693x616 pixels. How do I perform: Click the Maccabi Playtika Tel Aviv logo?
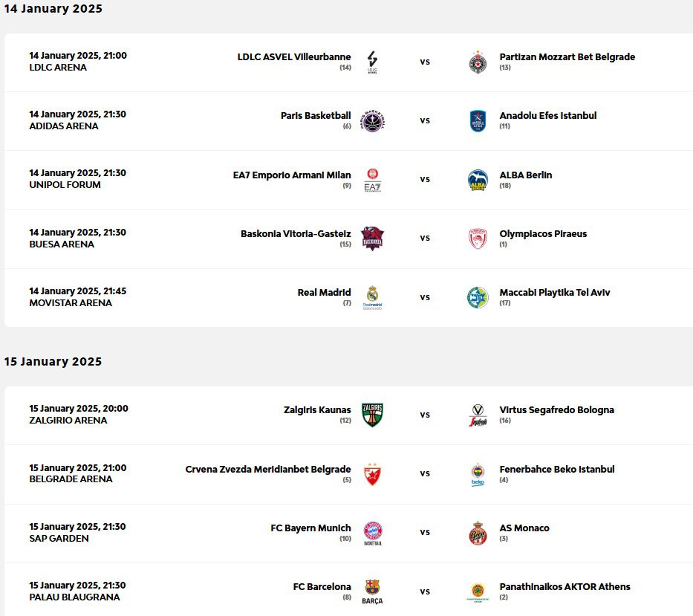(478, 297)
